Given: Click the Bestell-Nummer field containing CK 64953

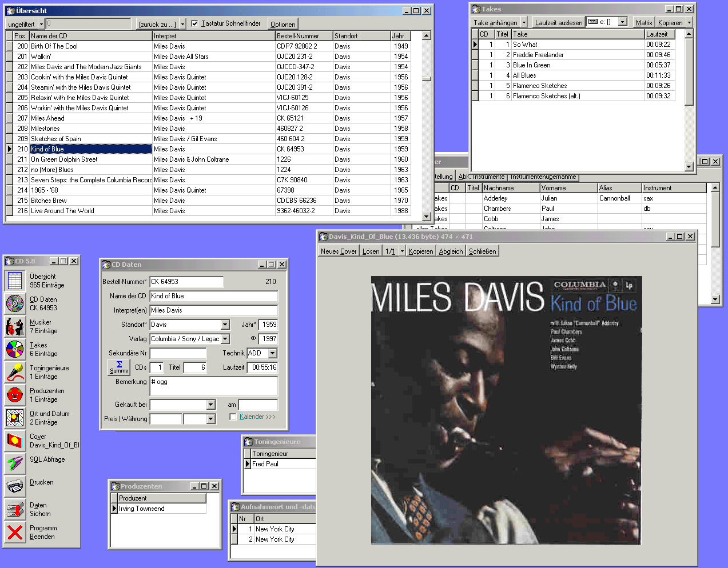Looking at the screenshot, I should [x=186, y=282].
